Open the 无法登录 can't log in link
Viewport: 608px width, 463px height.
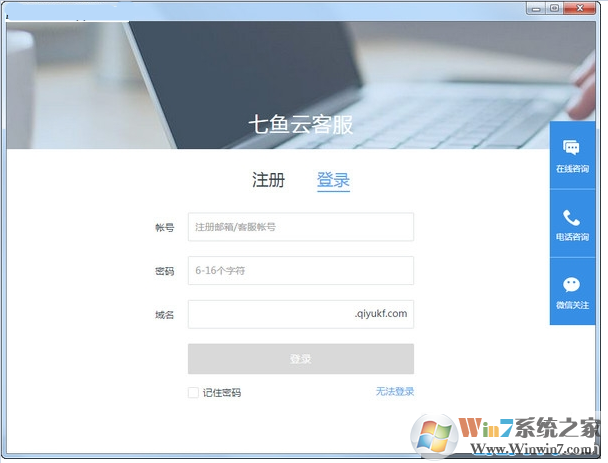point(395,392)
